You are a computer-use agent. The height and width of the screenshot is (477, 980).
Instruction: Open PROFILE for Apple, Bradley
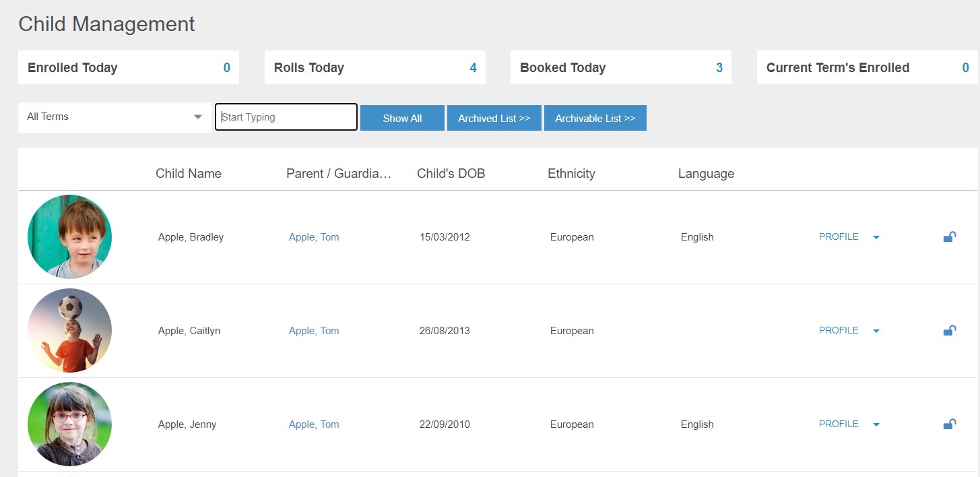[839, 236]
